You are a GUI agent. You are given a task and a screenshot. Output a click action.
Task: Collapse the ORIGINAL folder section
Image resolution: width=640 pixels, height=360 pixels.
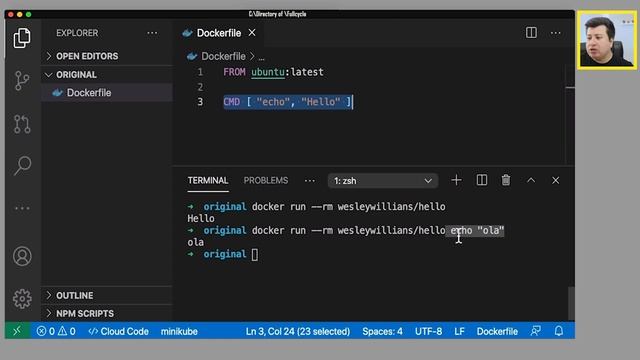[x=107, y=75]
